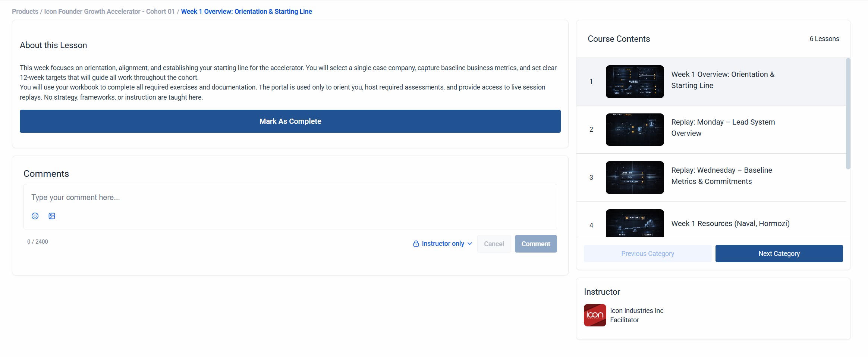This screenshot has width=868, height=357.
Task: Insert an emoji into the comment
Action: [x=35, y=216]
